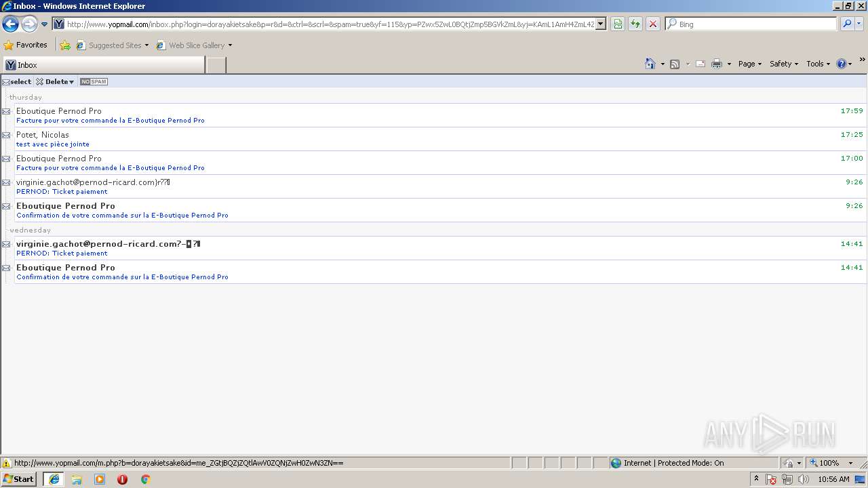Open the Favorites panel
Image resolution: width=868 pixels, height=488 pixels.
[26, 45]
